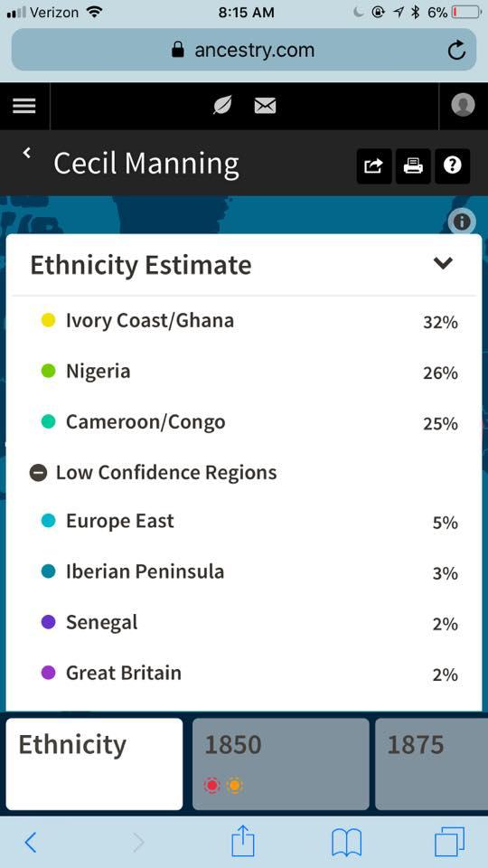
Task: Reload the page in Safari
Action: coord(456,51)
